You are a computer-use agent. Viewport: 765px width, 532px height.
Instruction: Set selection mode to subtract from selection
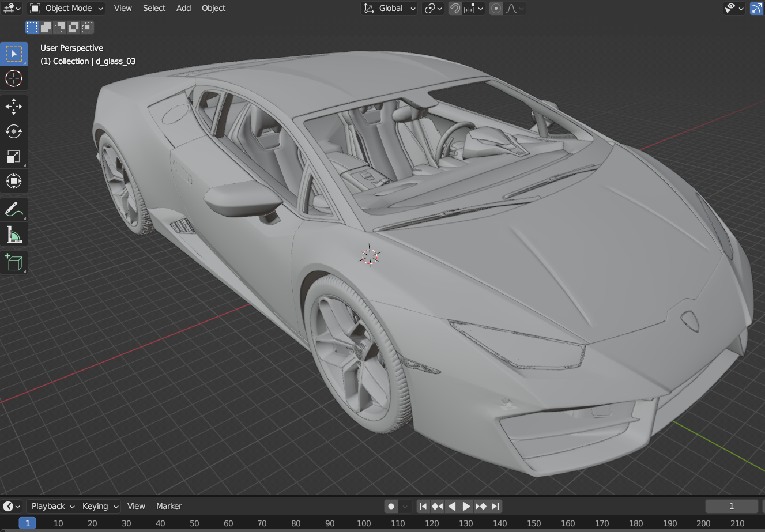click(x=60, y=27)
